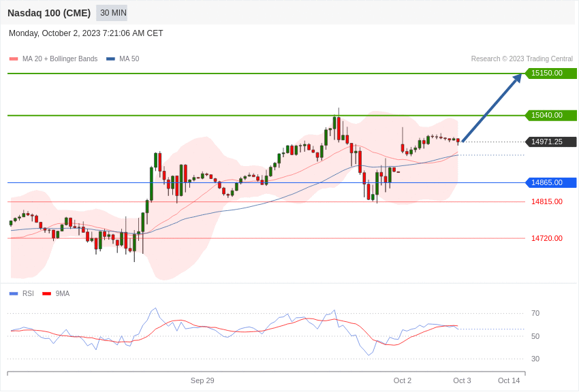Click the Research © 2023 Trading Central credit
The image size is (579, 392).
click(522, 59)
